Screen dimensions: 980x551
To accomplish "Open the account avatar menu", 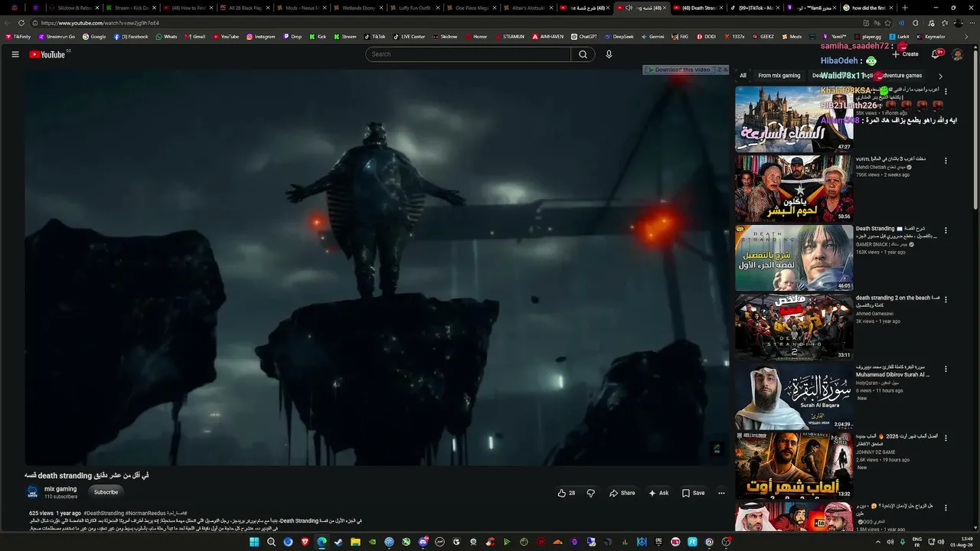I will pos(957,54).
